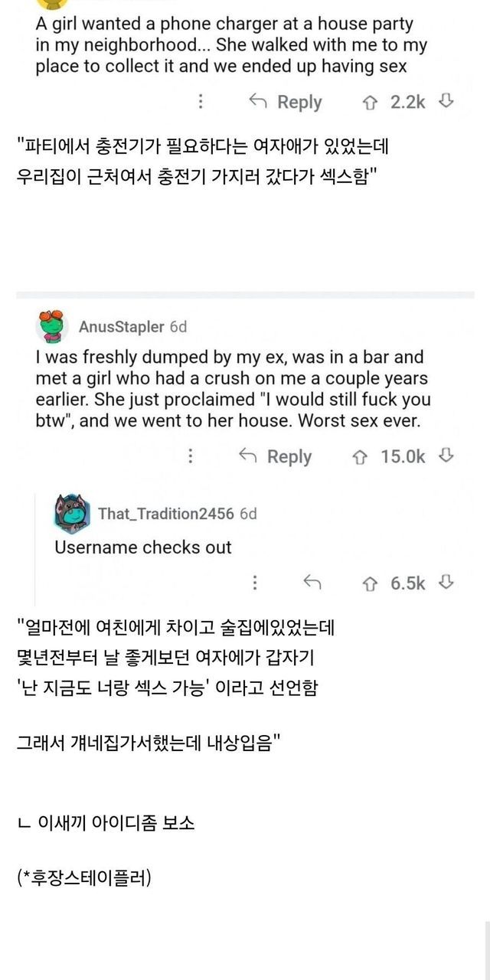Click reply arrow on "Username checks out"
Image resolution: width=490 pixels, height=980 pixels.
coord(312,583)
